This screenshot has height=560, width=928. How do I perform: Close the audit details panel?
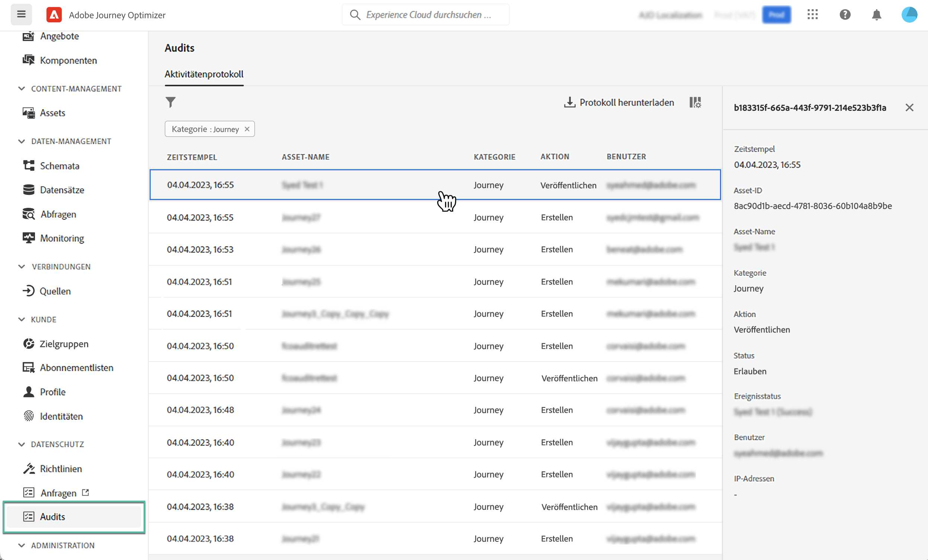[x=909, y=107]
